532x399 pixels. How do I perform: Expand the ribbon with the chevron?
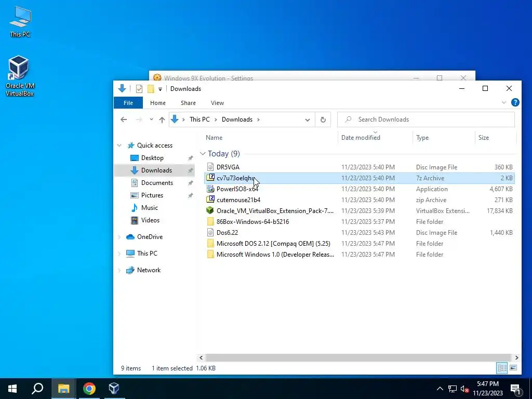pos(504,102)
